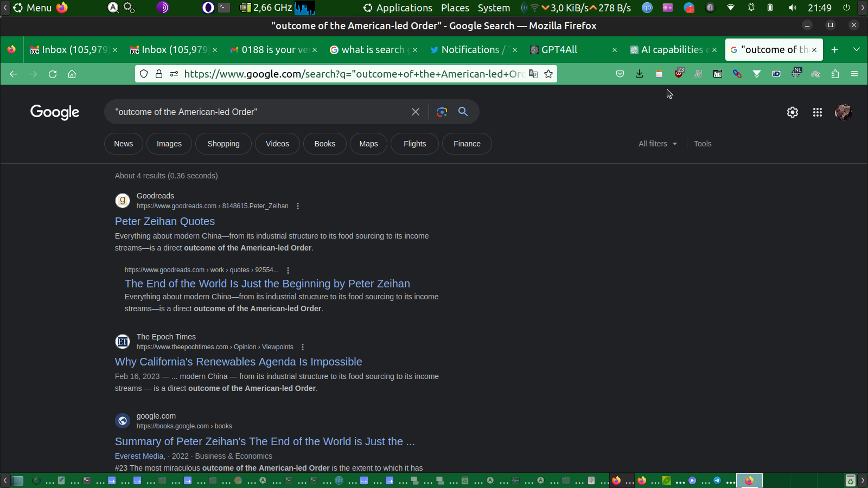
Task: Open the Menu button in top panel
Action: tap(33, 8)
